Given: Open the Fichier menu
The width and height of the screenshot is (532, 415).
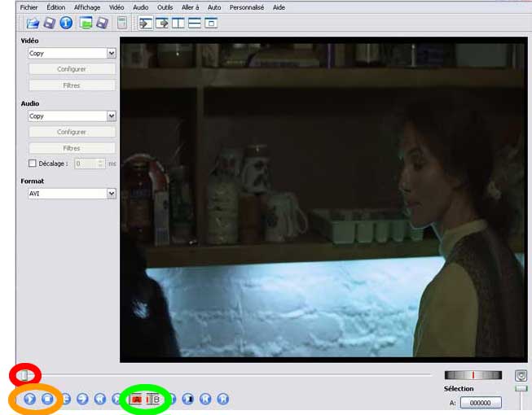Looking at the screenshot, I should click(x=29, y=7).
